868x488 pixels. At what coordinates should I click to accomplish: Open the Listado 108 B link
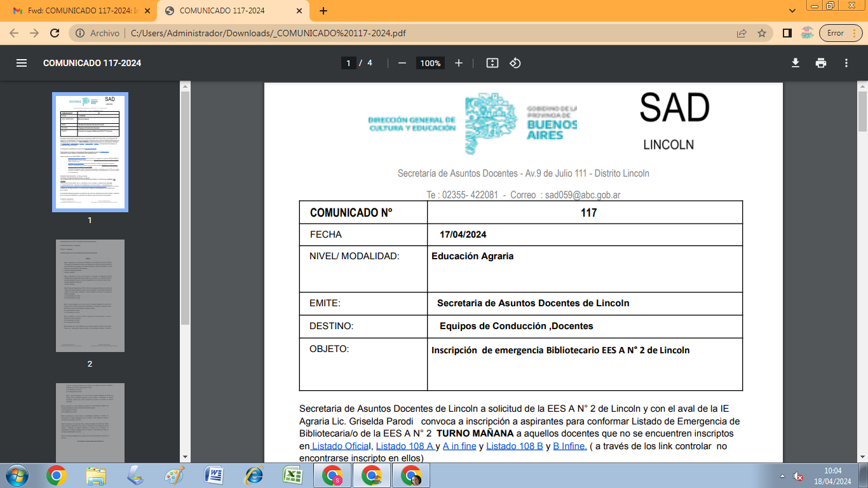(515, 446)
